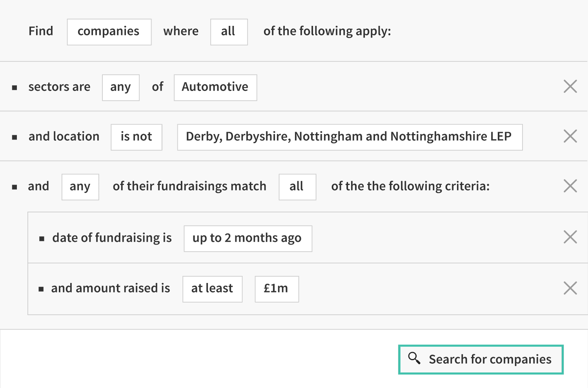Screen dimensions: 588x388
Task: Open the sectors 'any' selector
Action: [121, 87]
